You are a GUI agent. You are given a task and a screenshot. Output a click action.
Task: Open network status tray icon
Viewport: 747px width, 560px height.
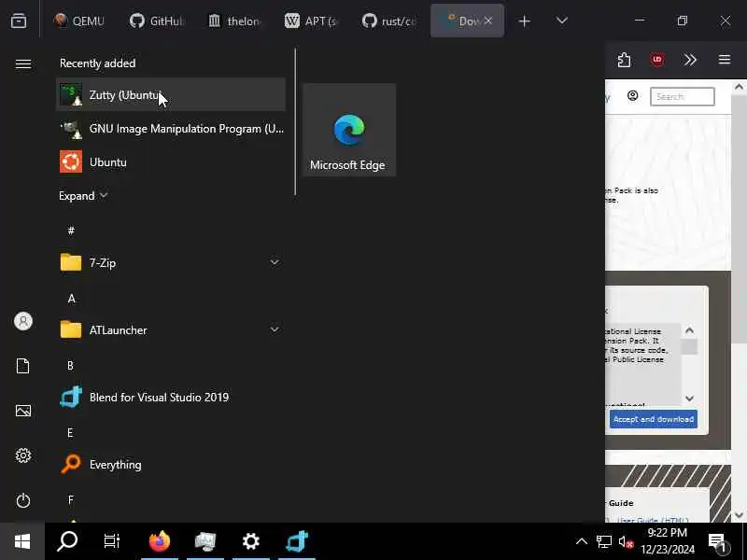tap(603, 541)
